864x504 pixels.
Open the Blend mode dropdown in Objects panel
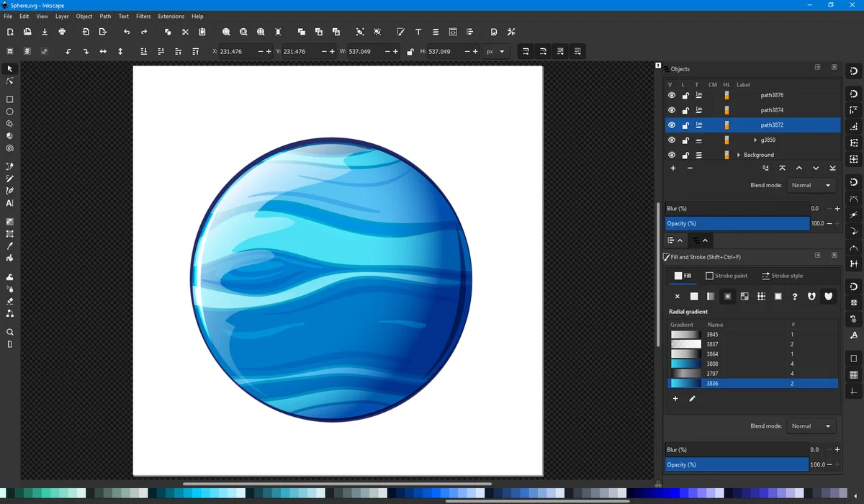pos(810,185)
